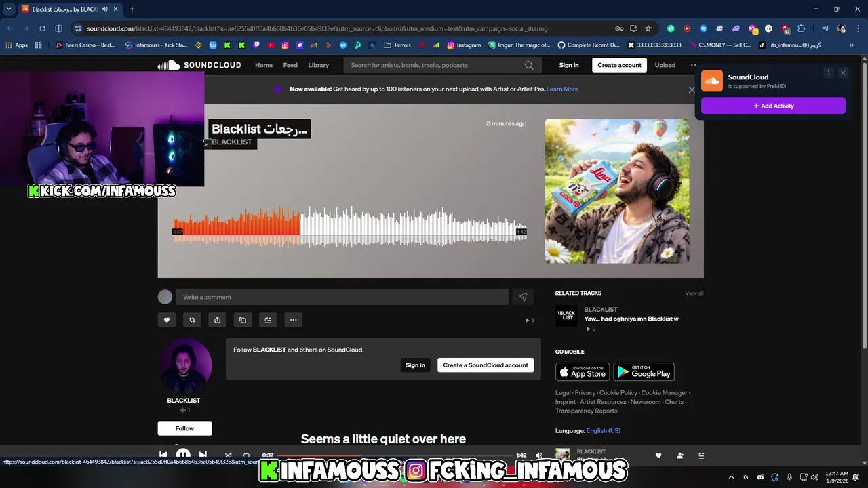Pause playback in the bottom player
Image resolution: width=868 pixels, height=488 pixels.
183,455
